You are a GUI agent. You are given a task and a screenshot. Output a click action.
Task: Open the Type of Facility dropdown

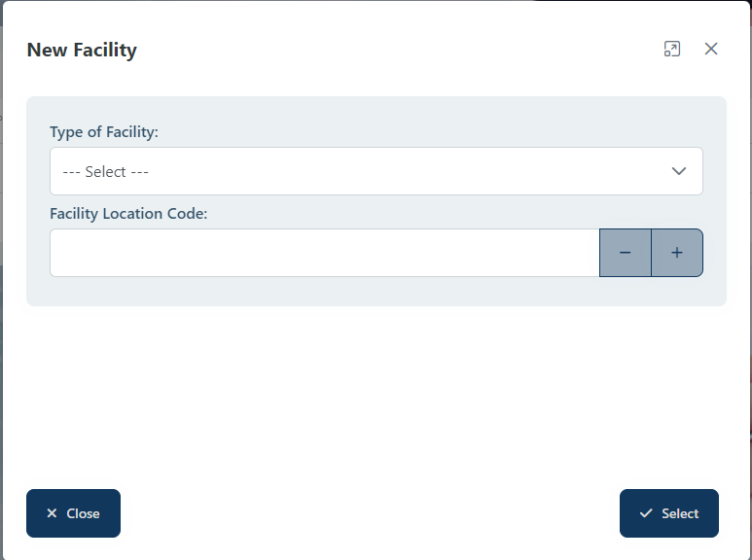(376, 171)
